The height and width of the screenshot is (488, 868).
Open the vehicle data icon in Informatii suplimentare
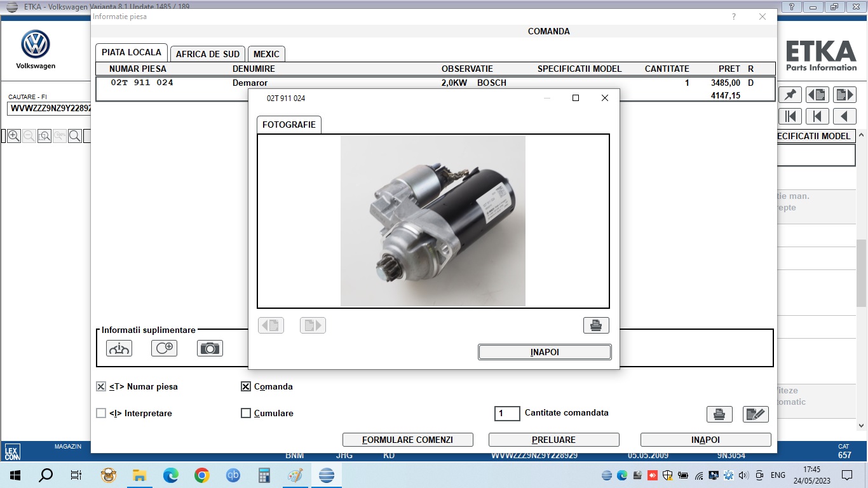(119, 348)
